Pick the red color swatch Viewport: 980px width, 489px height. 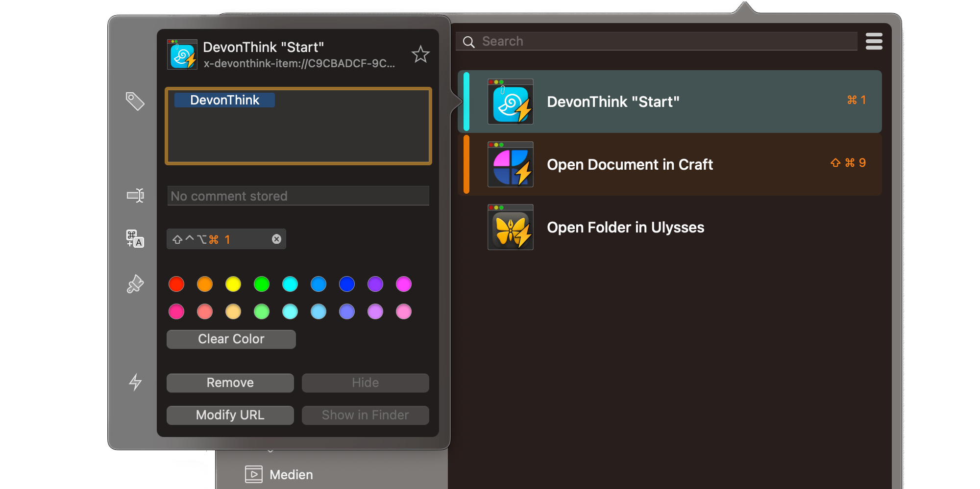click(x=176, y=284)
